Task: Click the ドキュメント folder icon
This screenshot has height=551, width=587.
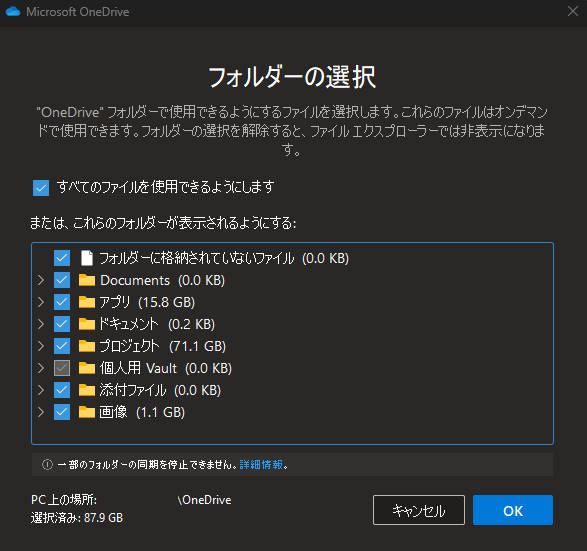Action: (x=87, y=324)
